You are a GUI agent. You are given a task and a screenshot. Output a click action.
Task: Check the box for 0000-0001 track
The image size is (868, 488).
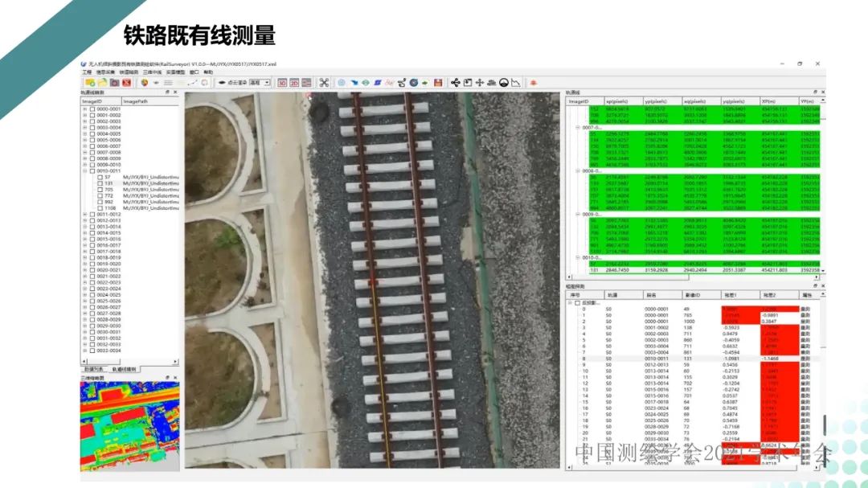[92, 109]
